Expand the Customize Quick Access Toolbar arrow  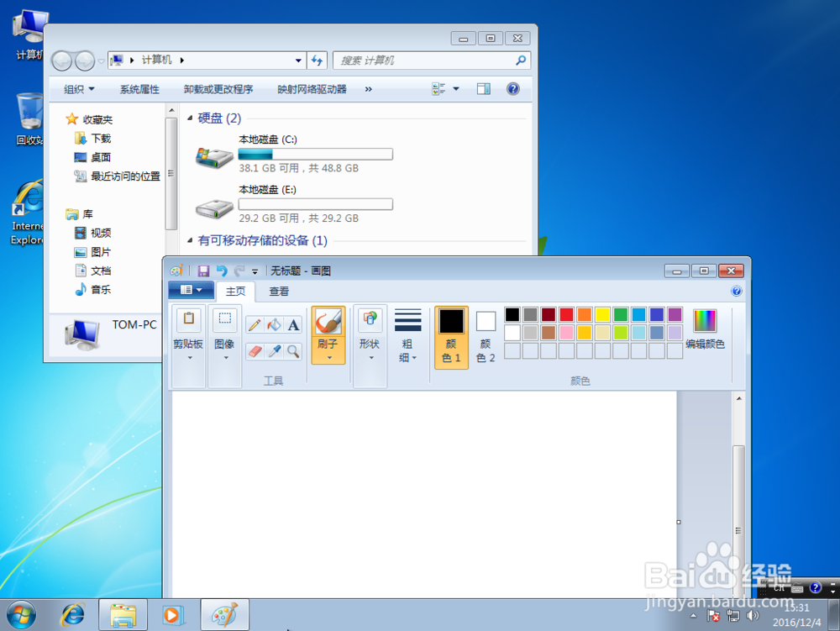point(255,271)
